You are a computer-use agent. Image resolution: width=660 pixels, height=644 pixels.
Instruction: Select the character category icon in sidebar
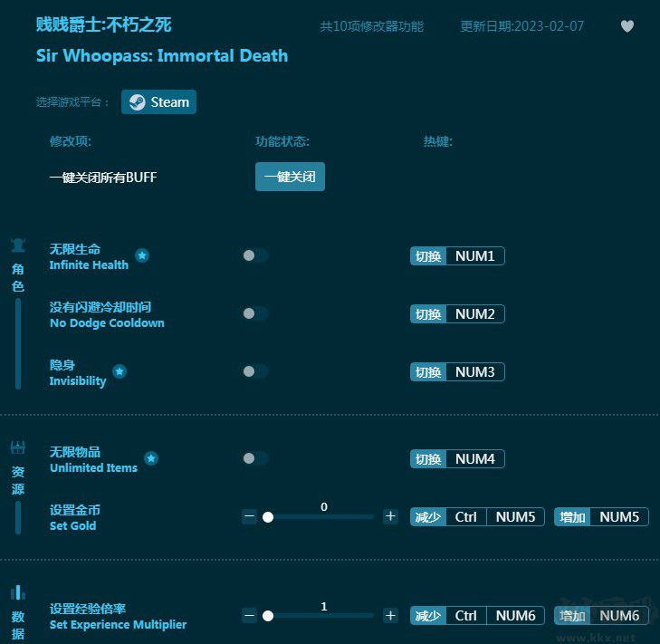[x=18, y=245]
